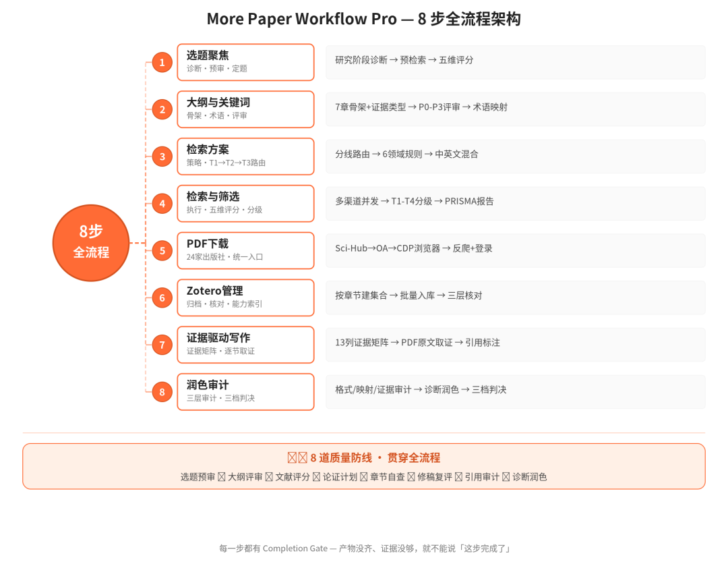This screenshot has width=728, height=562.
Task: Select the 大纲与关键词 step card
Action: click(x=245, y=109)
